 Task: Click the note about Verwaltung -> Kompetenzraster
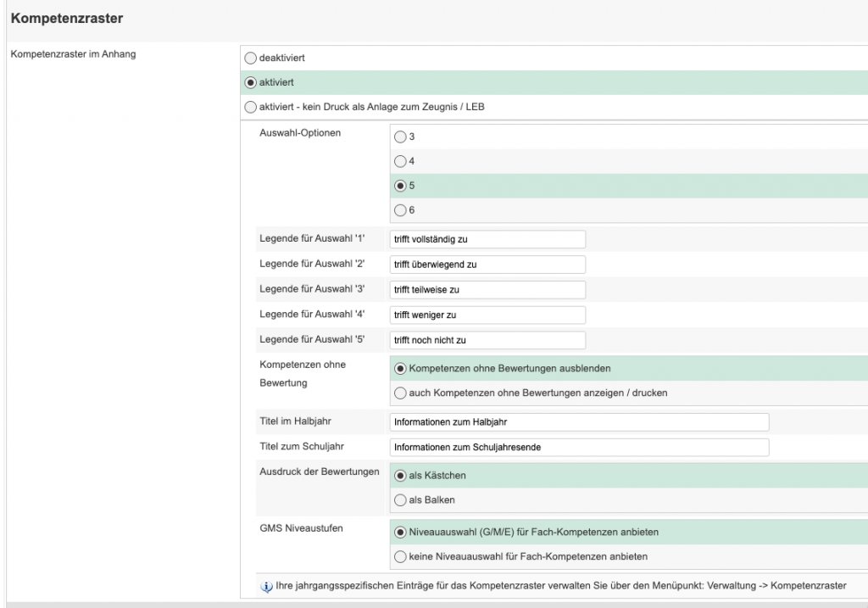pyautogui.click(x=561, y=586)
